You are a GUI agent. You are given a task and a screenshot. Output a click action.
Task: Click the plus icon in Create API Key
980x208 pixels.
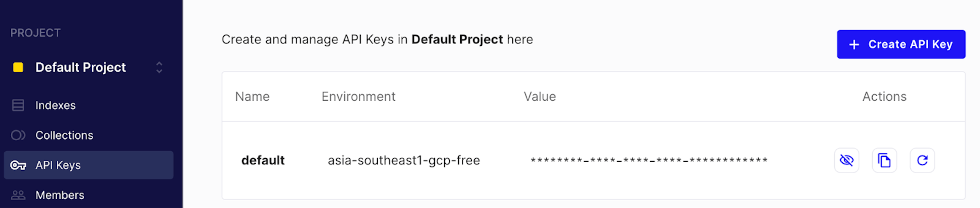(854, 45)
